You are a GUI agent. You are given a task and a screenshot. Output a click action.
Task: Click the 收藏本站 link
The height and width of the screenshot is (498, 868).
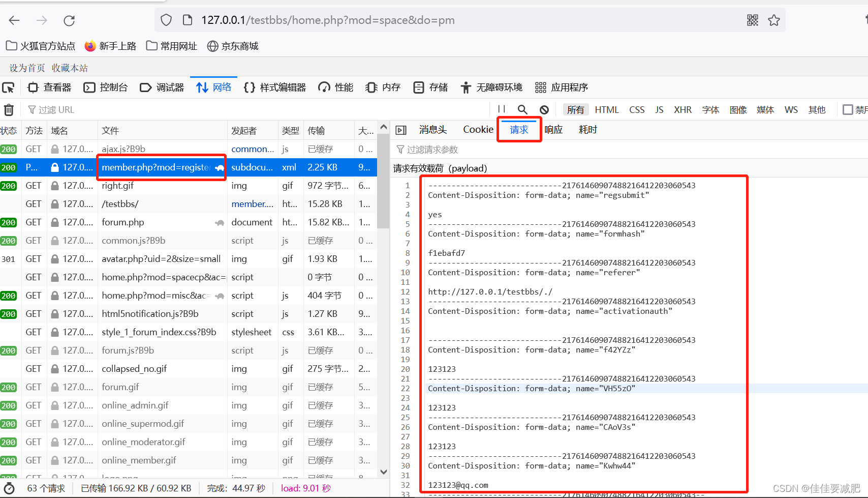click(70, 68)
